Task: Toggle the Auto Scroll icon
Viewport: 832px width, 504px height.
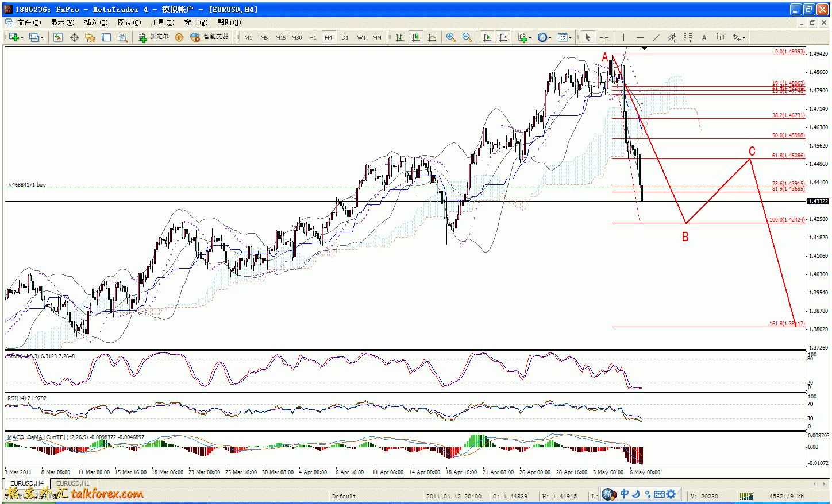Action: 487,37
